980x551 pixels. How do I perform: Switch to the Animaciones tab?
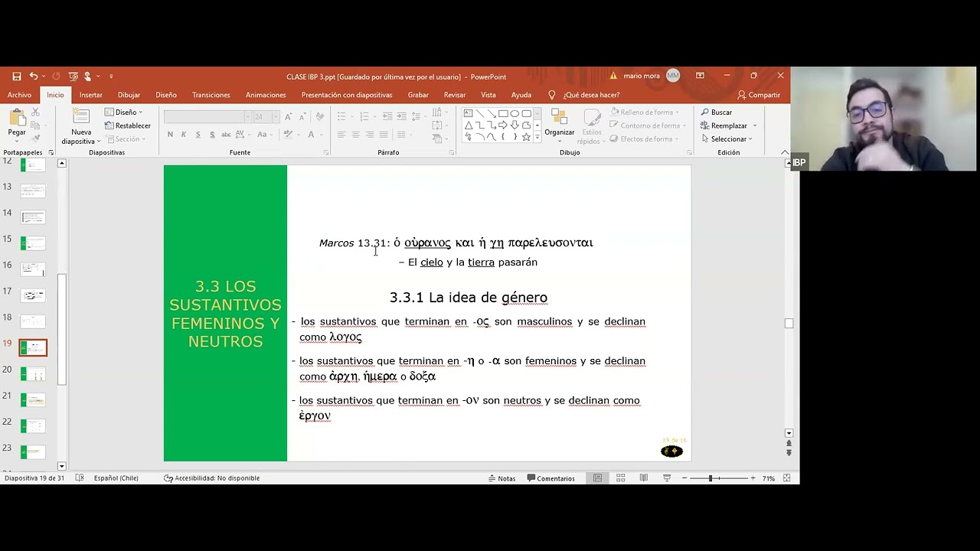pos(266,95)
